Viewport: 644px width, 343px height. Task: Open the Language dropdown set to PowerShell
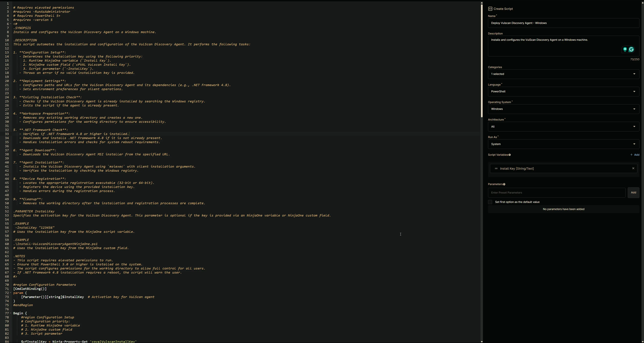tap(563, 91)
